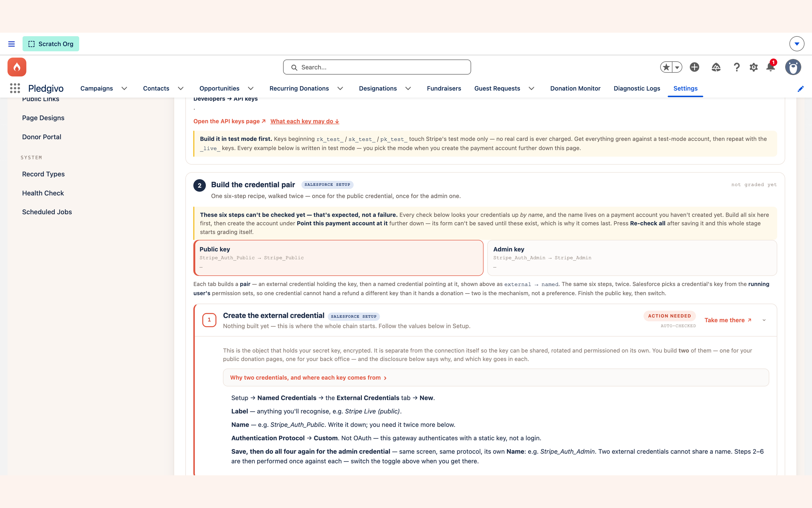Expand the Recurring Donations chevron

340,88
